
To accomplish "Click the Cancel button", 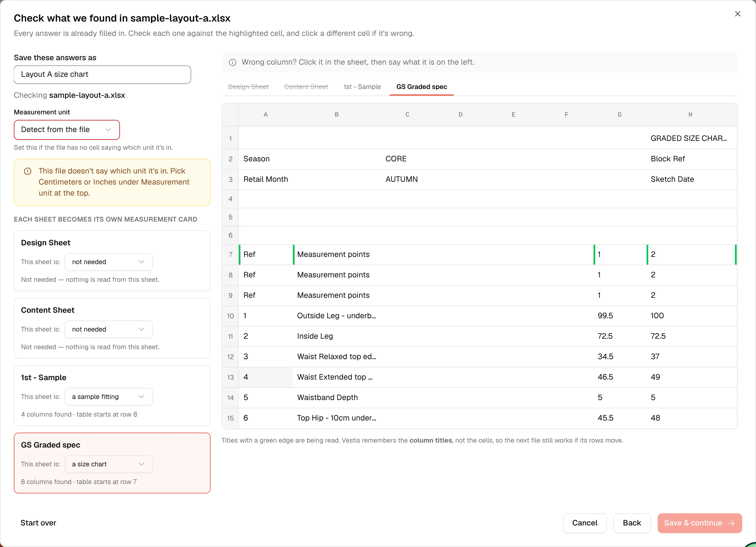I will [585, 523].
